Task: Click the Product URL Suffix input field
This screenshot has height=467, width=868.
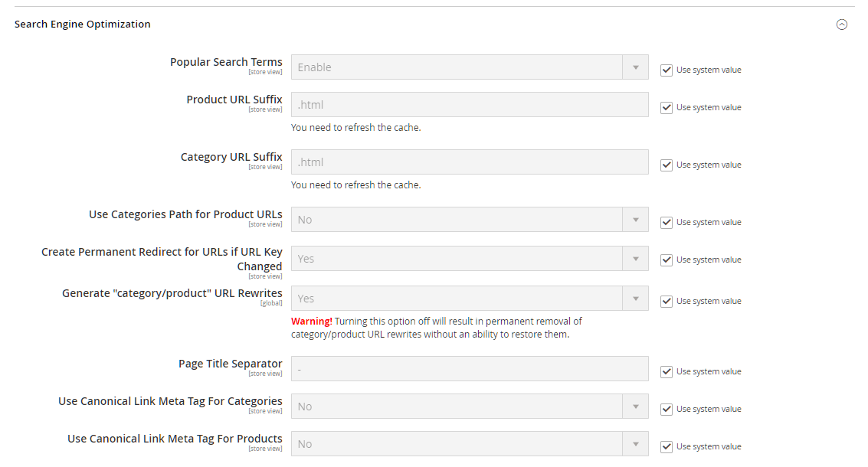Action: 469,105
